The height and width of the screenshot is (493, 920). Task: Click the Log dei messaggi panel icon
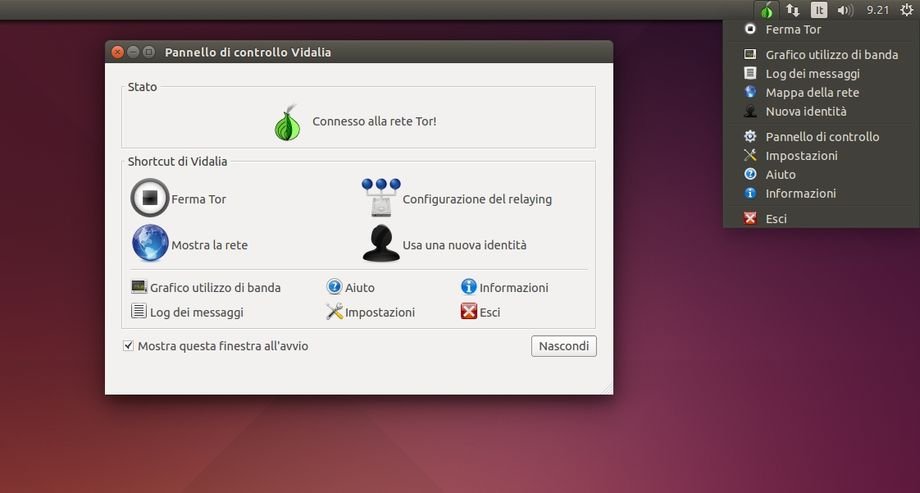pos(139,312)
